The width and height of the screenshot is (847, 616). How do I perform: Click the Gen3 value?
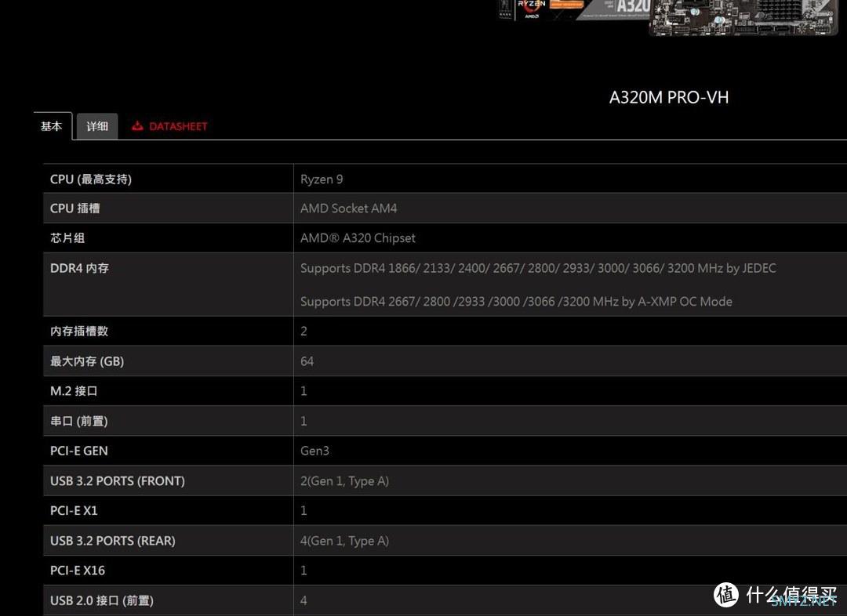point(314,451)
